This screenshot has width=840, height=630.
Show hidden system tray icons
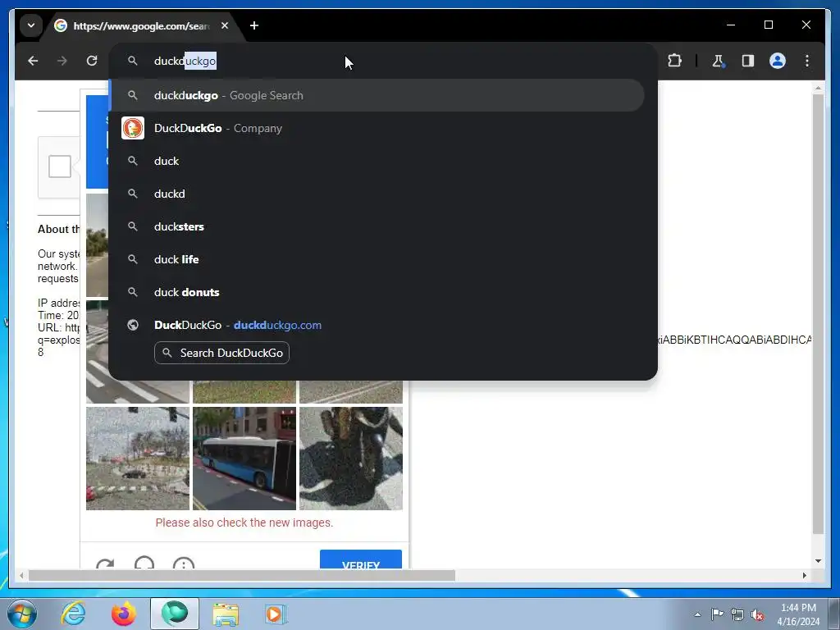tap(697, 614)
